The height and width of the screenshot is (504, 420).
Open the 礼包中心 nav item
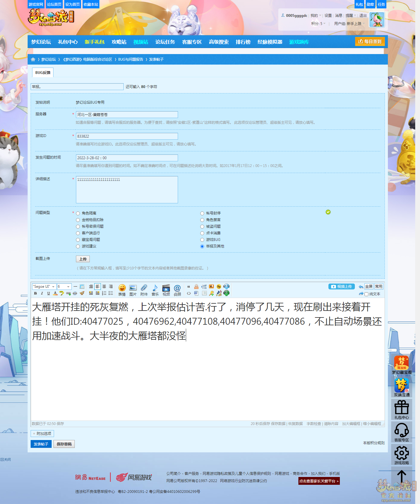click(68, 42)
